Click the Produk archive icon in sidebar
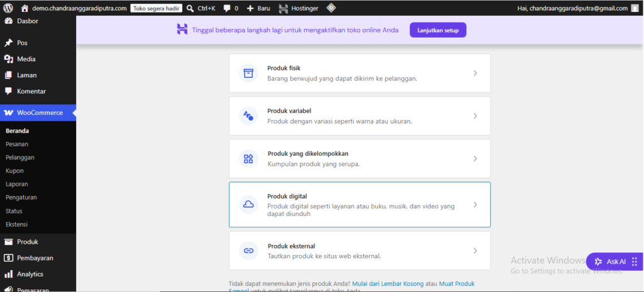644x292 pixels. (9, 242)
